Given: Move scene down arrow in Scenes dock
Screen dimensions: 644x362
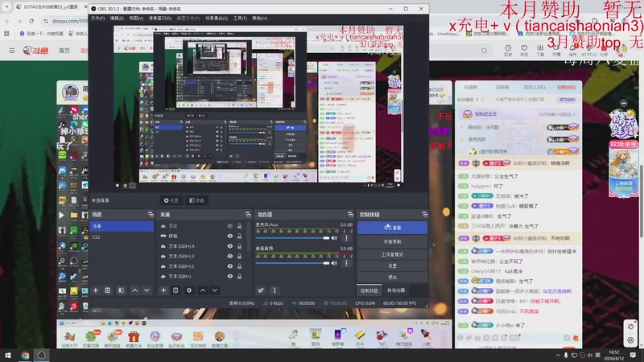Looking at the screenshot, I should tap(147, 290).
